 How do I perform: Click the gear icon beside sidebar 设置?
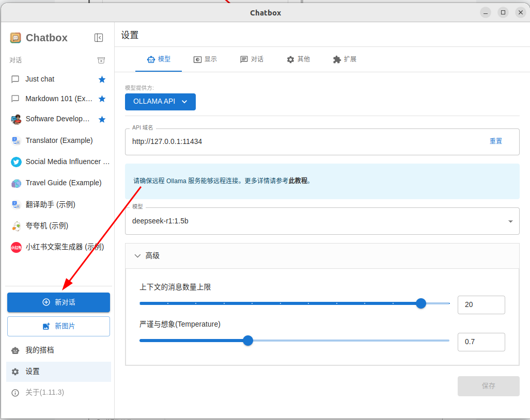tap(15, 371)
